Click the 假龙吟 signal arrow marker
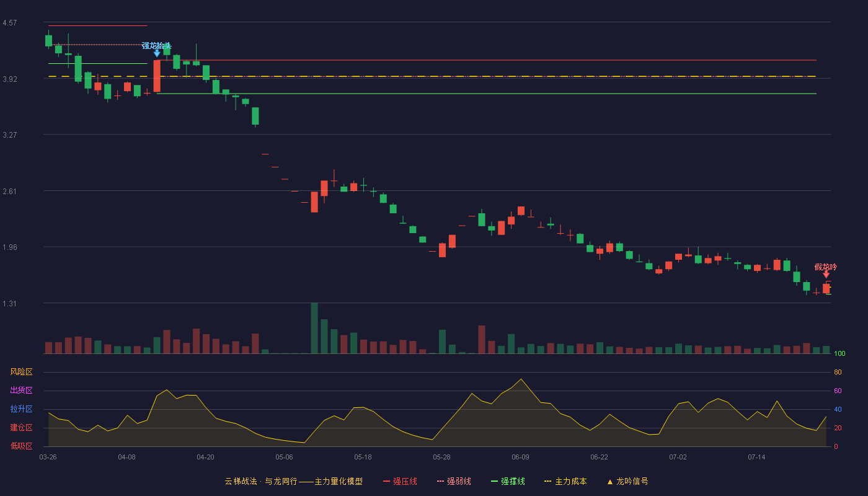The image size is (868, 496). [x=826, y=275]
